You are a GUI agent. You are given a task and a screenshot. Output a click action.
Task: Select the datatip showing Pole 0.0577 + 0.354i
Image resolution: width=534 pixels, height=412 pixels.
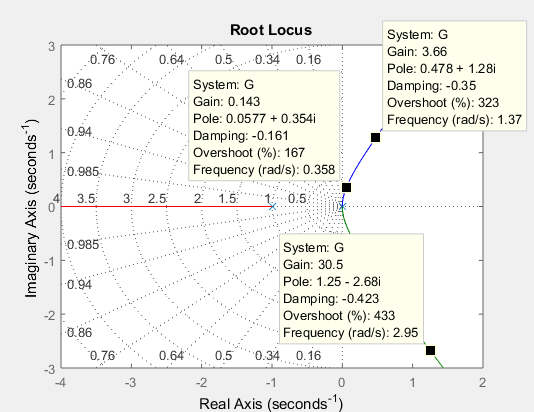point(264,126)
